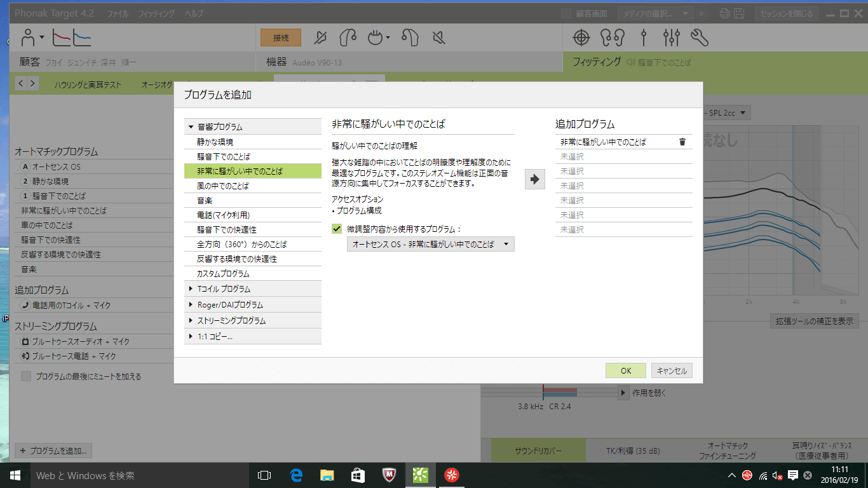Click the printer icon in title bar
Screen dimensions: 868x488
(x=725, y=13)
